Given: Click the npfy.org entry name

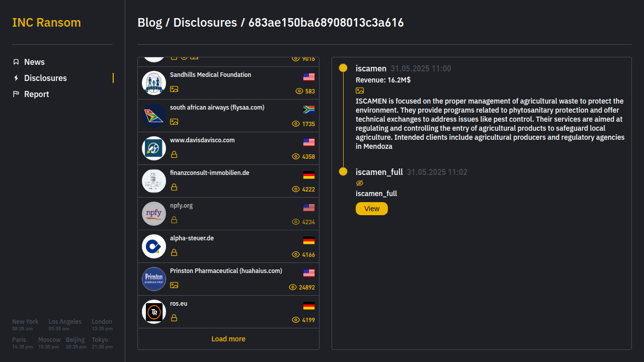Looking at the screenshot, I should [181, 206].
